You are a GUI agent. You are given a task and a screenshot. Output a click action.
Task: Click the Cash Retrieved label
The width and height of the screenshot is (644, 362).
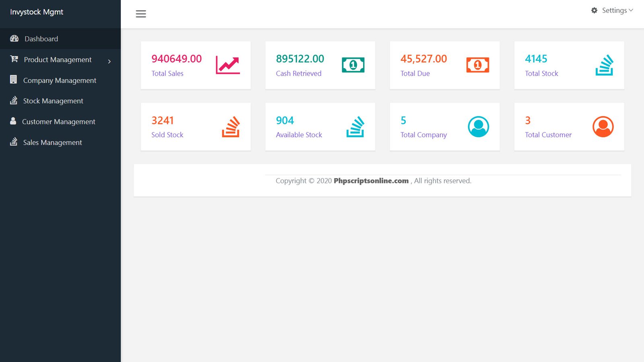point(299,73)
